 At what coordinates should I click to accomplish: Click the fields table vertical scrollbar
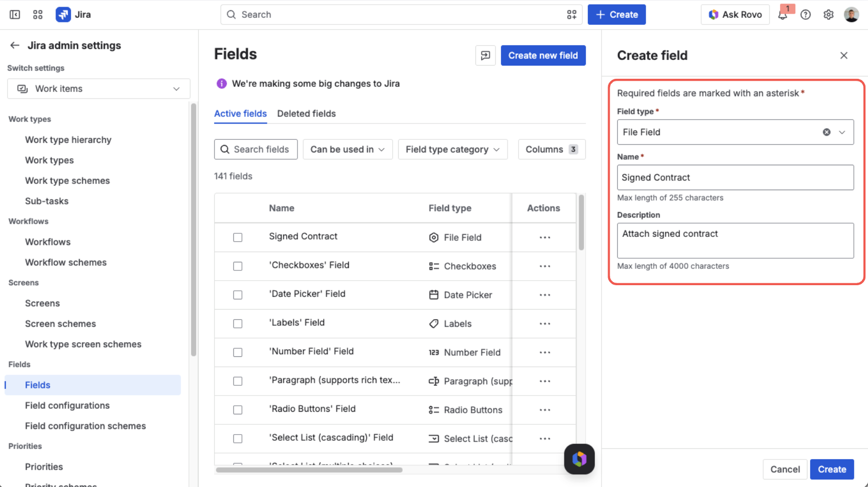[581, 223]
